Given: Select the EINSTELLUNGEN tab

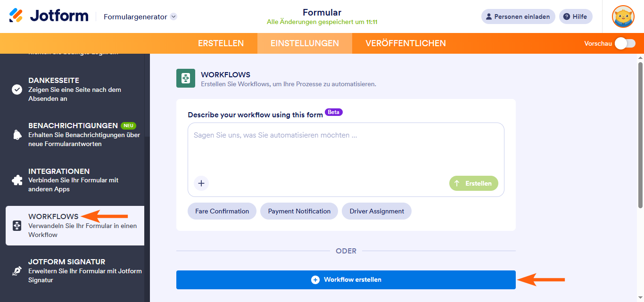Looking at the screenshot, I should pyautogui.click(x=304, y=43).
